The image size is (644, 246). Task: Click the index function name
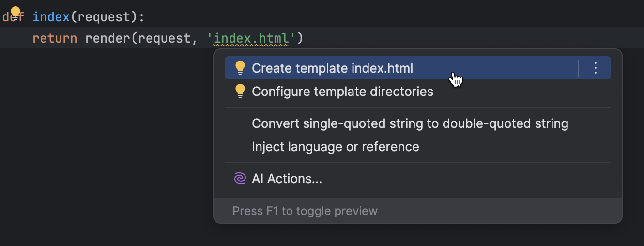point(51,17)
